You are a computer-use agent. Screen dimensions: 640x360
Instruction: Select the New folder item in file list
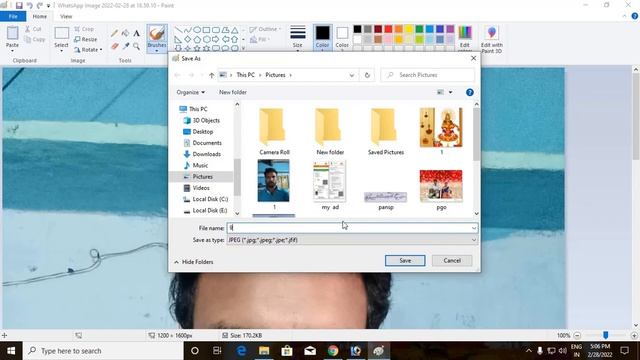(330, 131)
